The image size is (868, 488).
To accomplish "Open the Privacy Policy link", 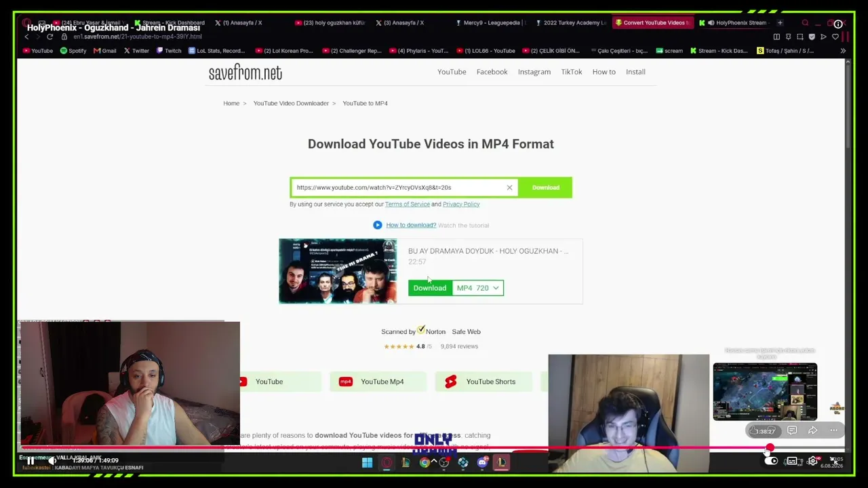I will click(461, 204).
